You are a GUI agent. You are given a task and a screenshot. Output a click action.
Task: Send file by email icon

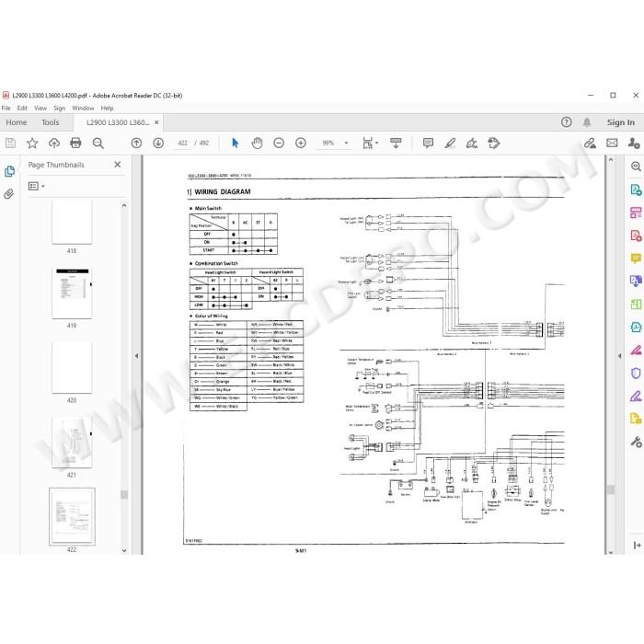click(x=612, y=143)
